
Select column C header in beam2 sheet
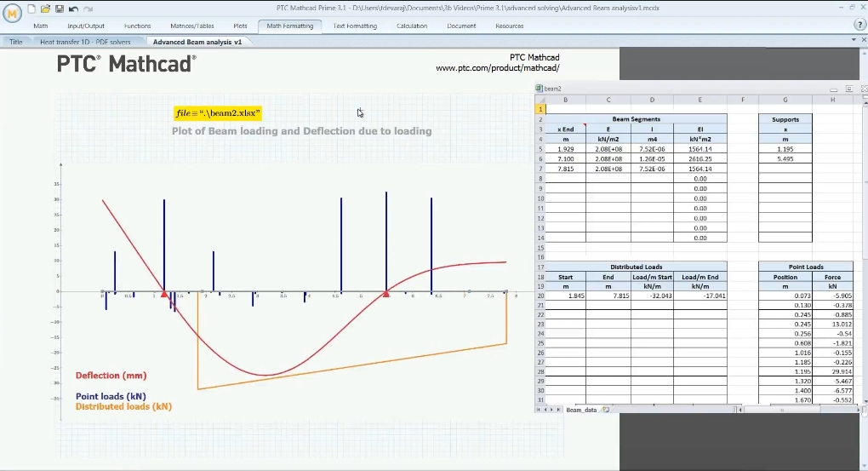coord(608,100)
